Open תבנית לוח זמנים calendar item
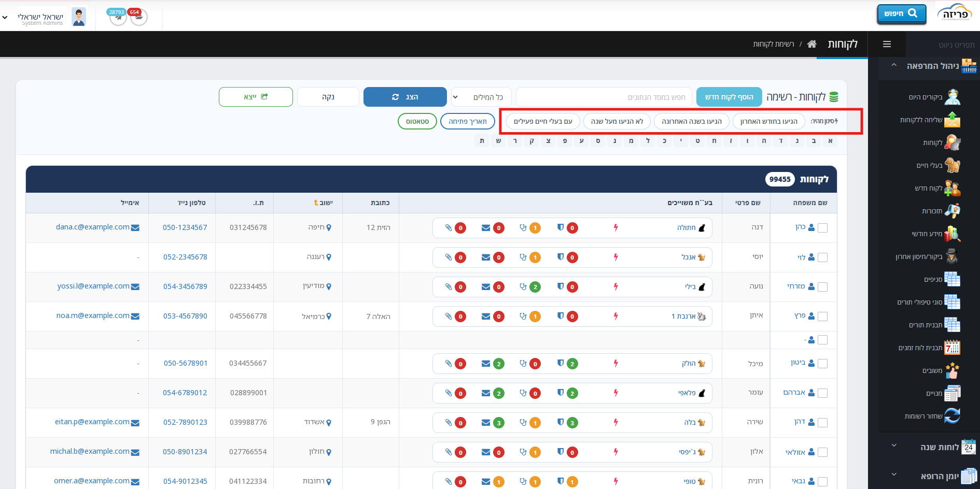 [x=929, y=348]
